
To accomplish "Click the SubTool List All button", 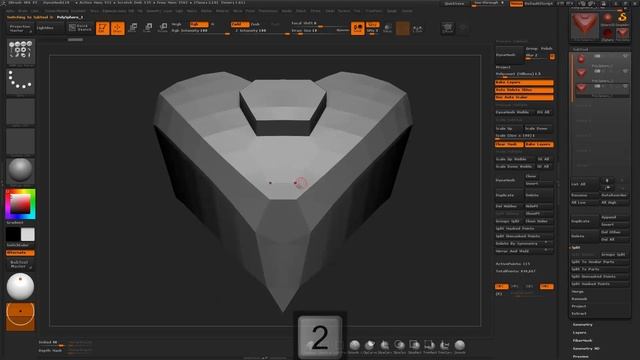I will 584,184.
